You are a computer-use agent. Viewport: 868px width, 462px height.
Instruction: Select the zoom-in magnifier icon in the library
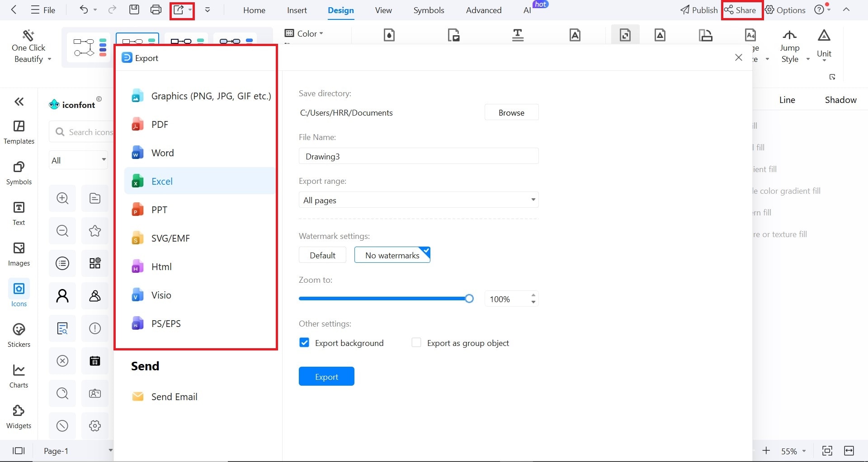[x=62, y=198]
